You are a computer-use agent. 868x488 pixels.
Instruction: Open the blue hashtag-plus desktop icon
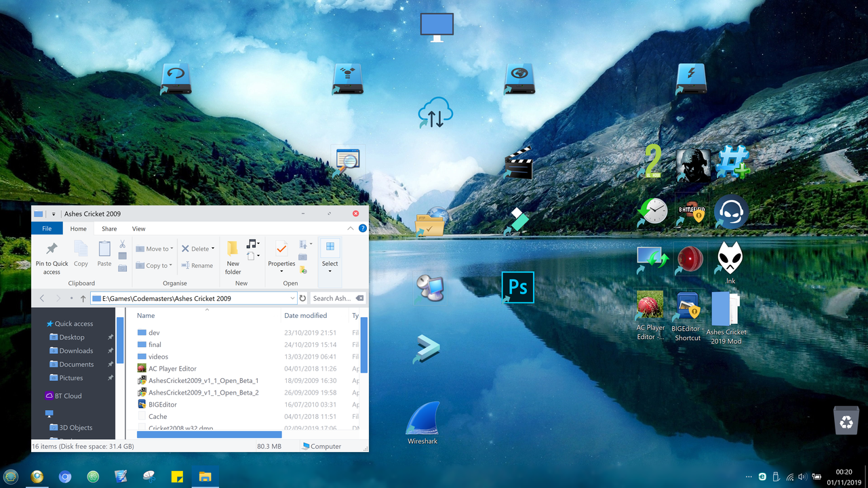733,163
